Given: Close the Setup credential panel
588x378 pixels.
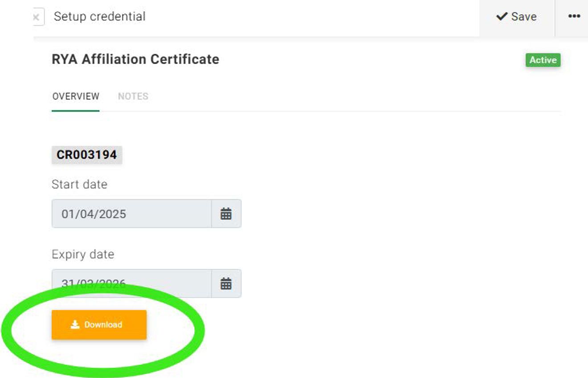Looking at the screenshot, I should pyautogui.click(x=37, y=17).
